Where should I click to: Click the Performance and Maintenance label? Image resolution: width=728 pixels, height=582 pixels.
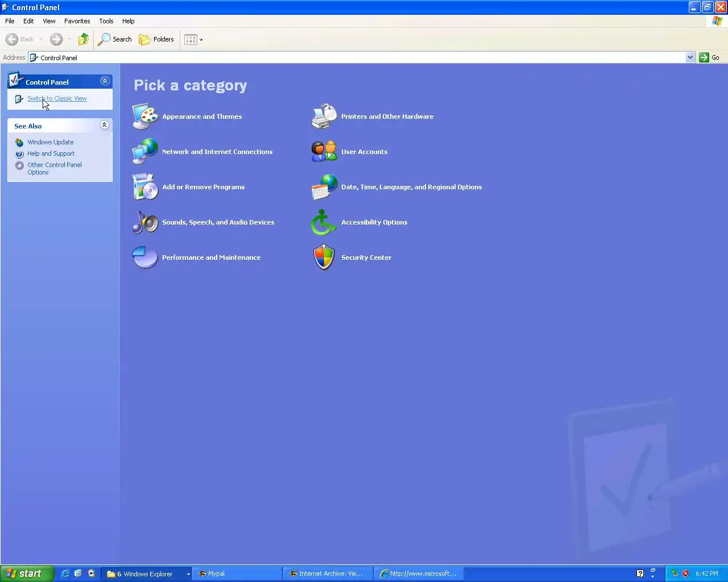tap(211, 257)
